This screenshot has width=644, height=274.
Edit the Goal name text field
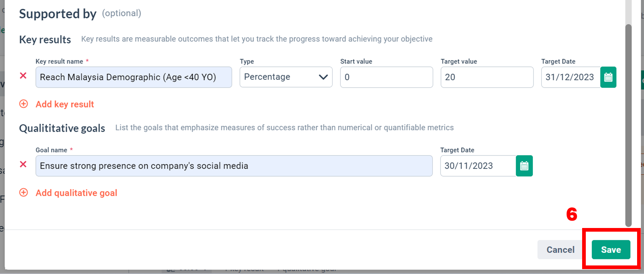click(x=234, y=166)
